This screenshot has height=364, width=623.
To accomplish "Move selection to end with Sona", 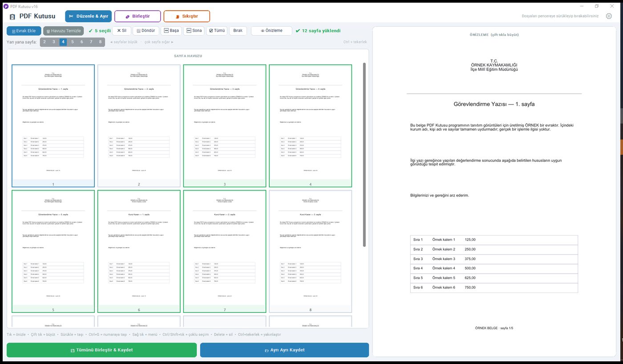I will point(194,31).
